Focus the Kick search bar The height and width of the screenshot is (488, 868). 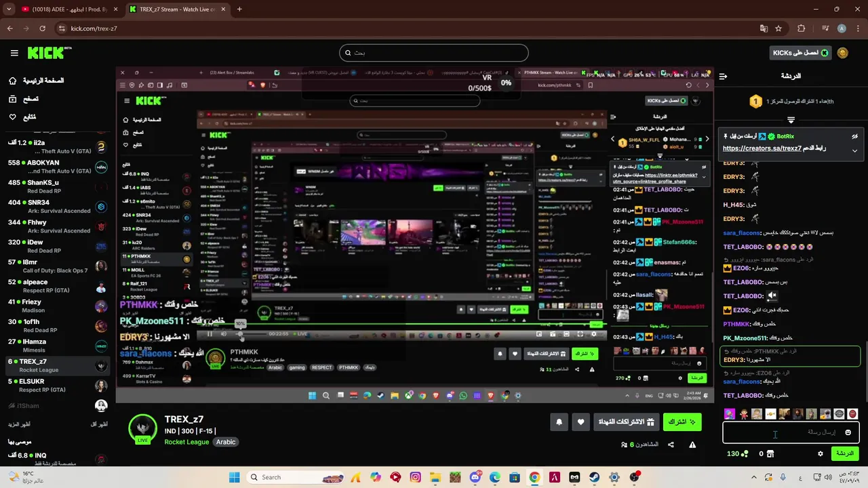pos(434,53)
